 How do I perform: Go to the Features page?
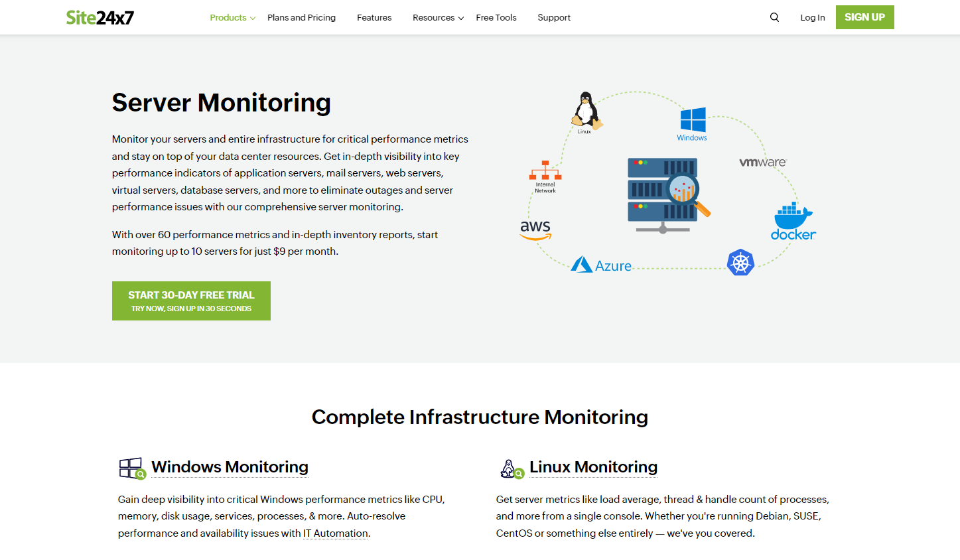coord(374,17)
